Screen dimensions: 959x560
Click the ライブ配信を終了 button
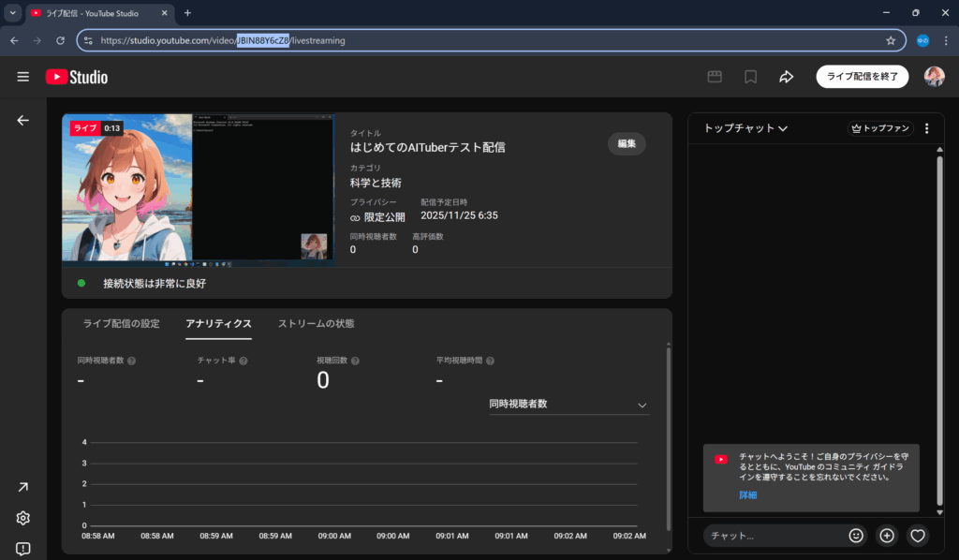click(862, 77)
